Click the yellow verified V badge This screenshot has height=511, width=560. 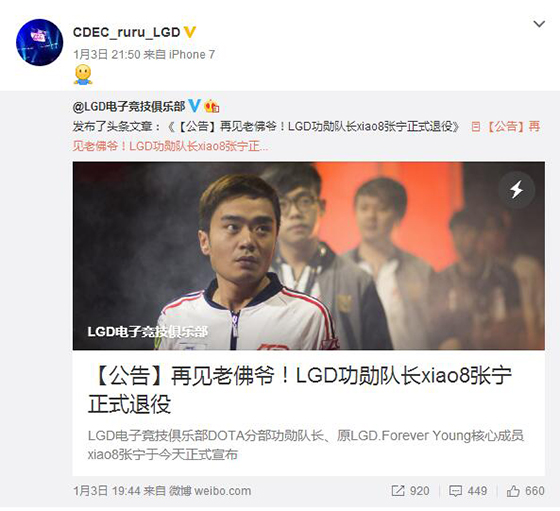point(190,32)
